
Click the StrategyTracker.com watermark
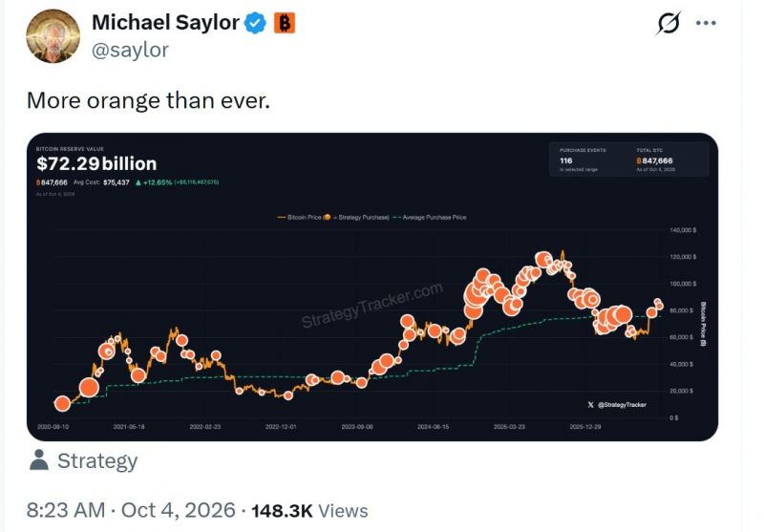click(372, 306)
